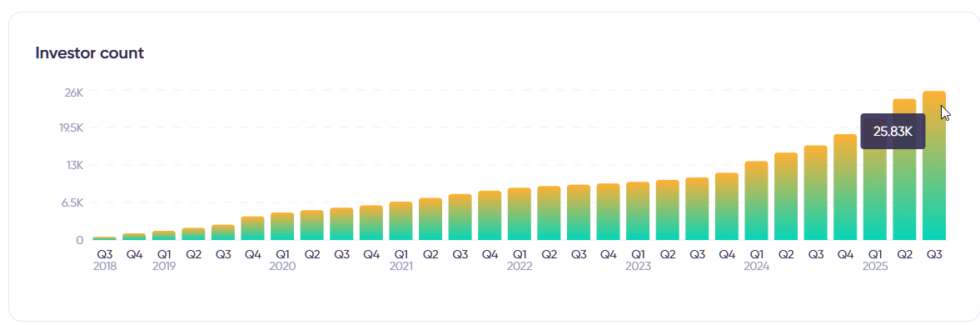
Task: Select the Q4 2023 bar
Action: point(726,207)
